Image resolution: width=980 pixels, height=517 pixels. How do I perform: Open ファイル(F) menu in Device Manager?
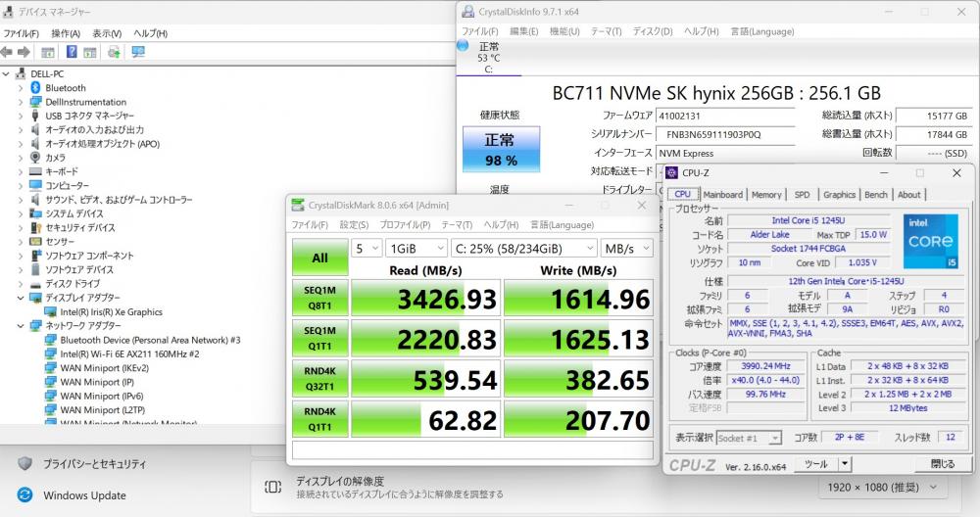tap(21, 33)
